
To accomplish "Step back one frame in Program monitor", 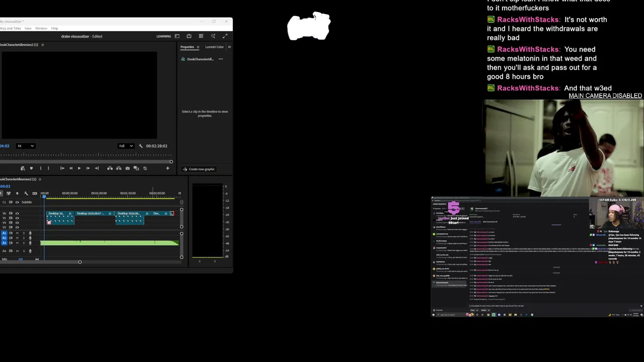I will pyautogui.click(x=70, y=168).
